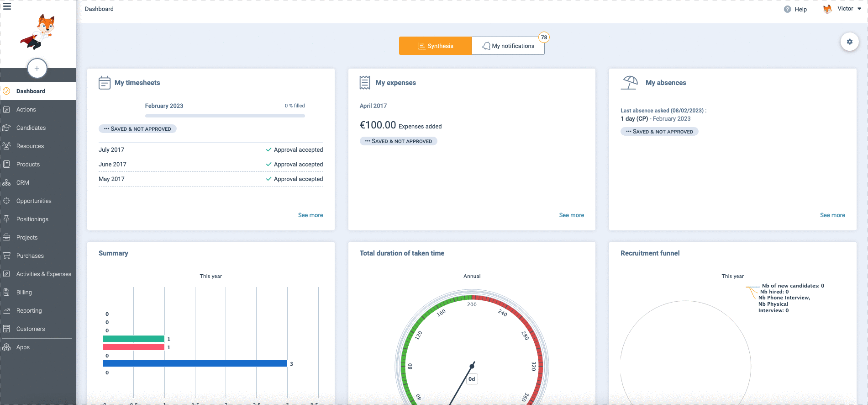Click the Apps cubes icon

click(6, 347)
